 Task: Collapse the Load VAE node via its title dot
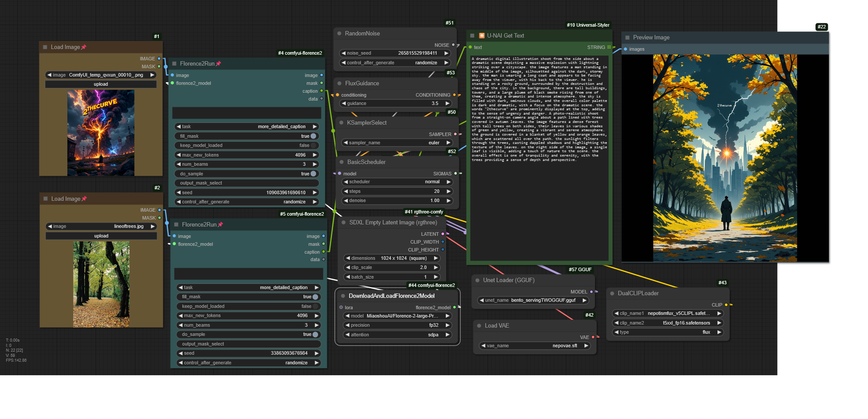pyautogui.click(x=479, y=325)
